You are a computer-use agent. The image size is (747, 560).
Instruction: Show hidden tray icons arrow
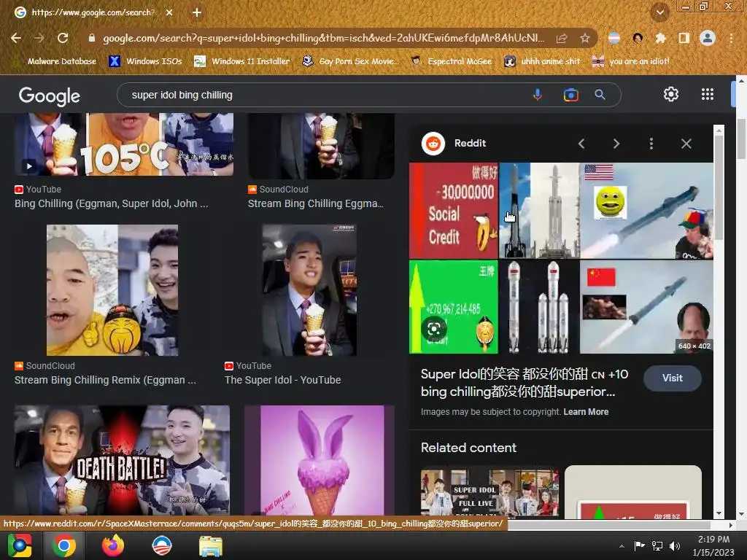(622, 545)
